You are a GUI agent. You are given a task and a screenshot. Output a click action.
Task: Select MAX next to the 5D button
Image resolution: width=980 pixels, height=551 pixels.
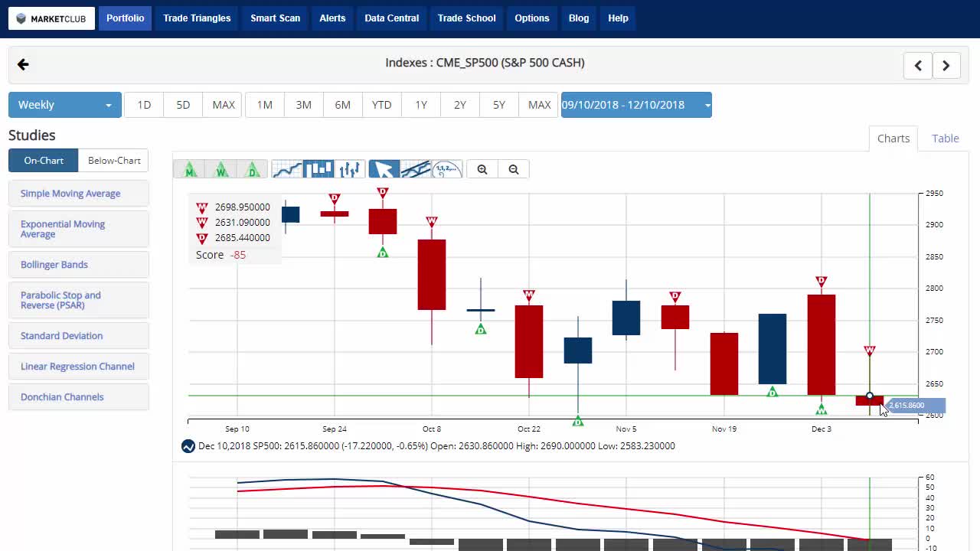pos(224,105)
